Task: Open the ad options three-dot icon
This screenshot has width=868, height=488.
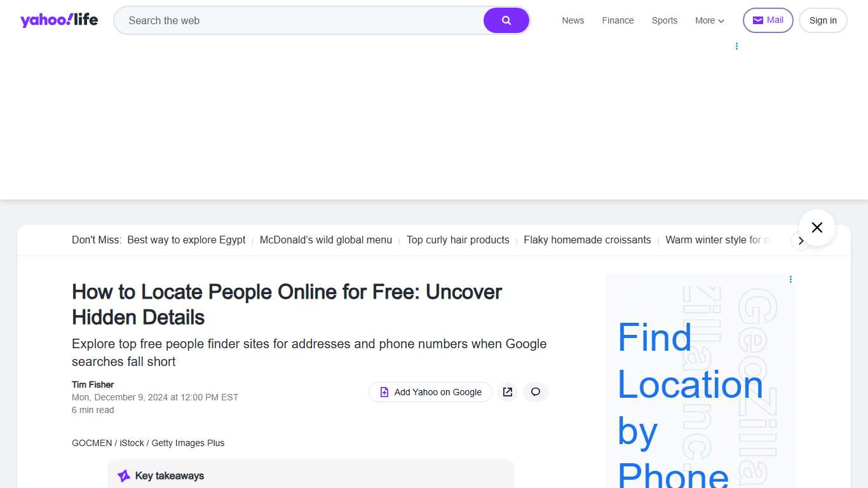Action: click(790, 279)
